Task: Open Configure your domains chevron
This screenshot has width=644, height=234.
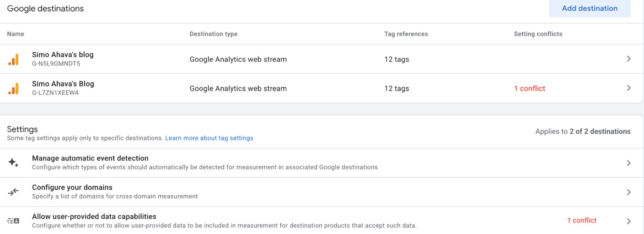Action: [628, 192]
